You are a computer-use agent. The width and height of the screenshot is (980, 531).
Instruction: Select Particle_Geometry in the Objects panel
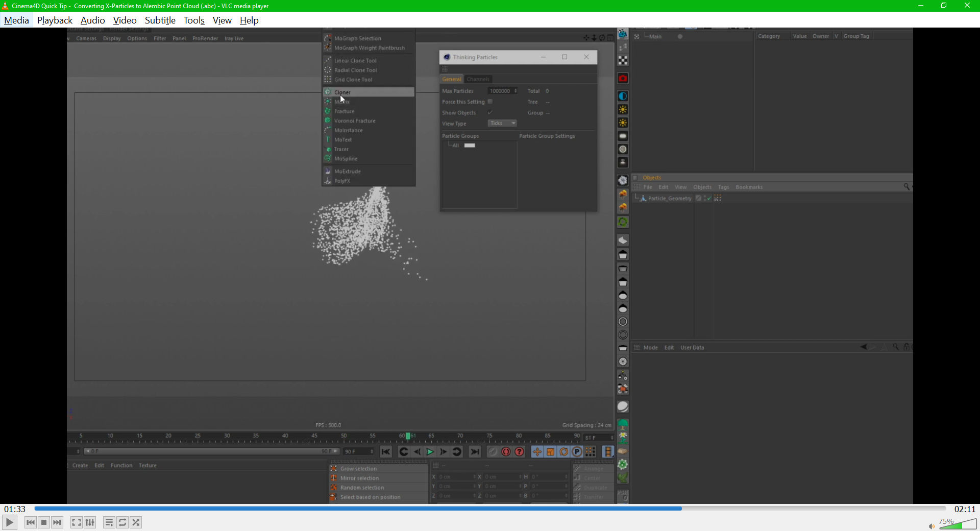[669, 199]
